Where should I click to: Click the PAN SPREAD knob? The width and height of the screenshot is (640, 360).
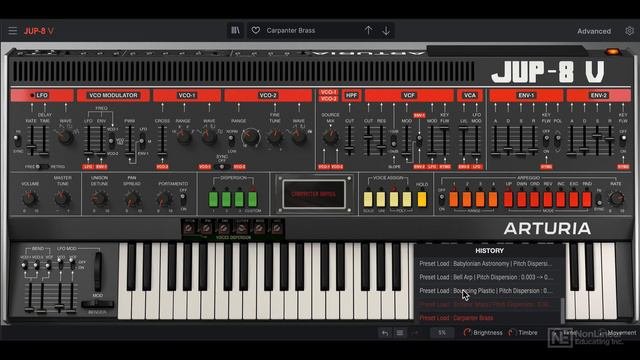pyautogui.click(x=132, y=199)
